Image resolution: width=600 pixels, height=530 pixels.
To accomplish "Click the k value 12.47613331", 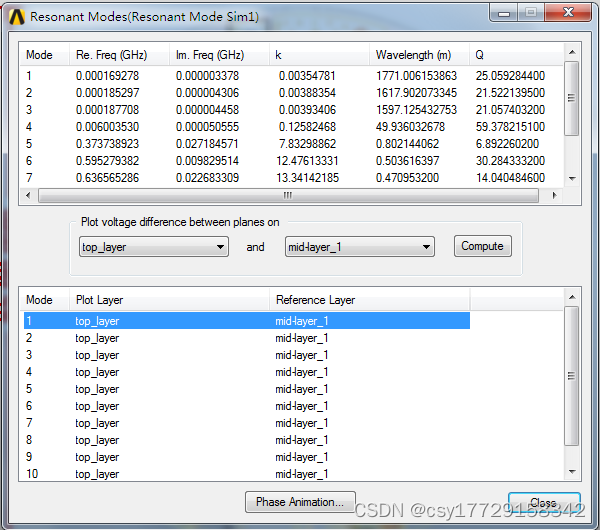I will (x=307, y=161).
